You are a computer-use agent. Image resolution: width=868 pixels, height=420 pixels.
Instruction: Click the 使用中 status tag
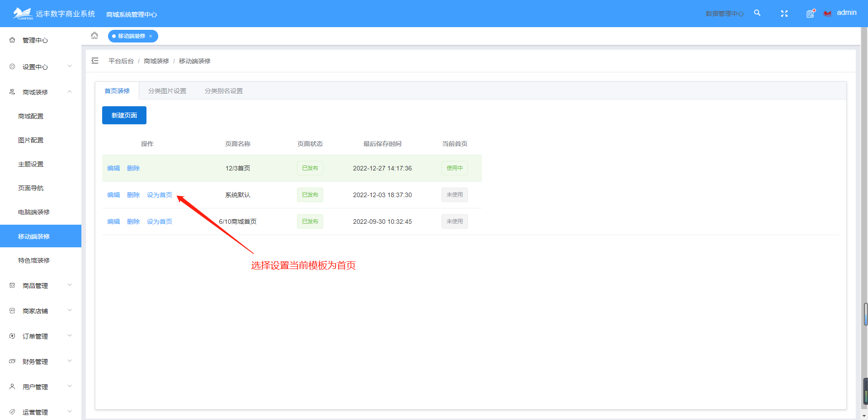coord(455,168)
